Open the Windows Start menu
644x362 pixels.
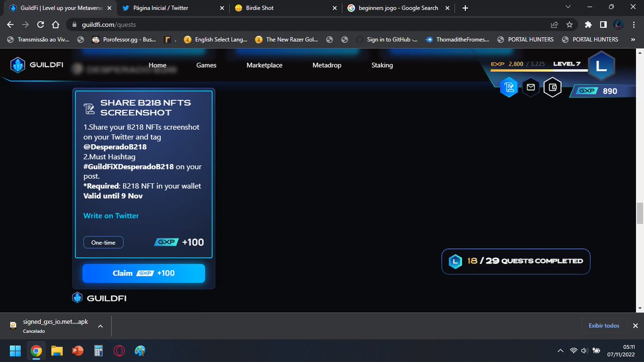click(15, 351)
